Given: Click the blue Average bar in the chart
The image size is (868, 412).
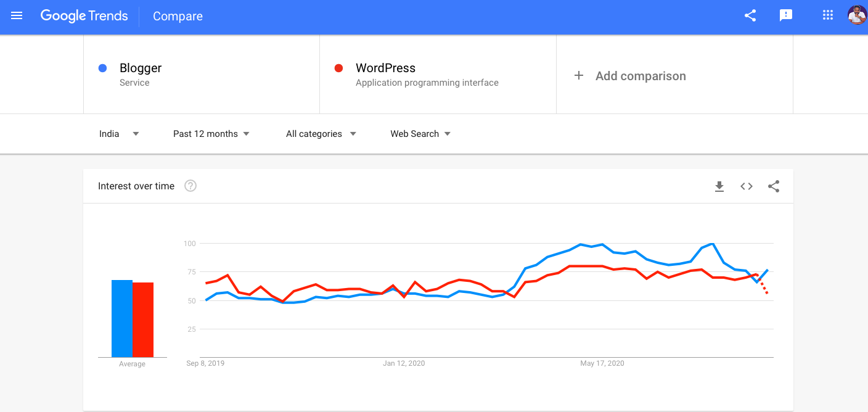Looking at the screenshot, I should coord(121,319).
